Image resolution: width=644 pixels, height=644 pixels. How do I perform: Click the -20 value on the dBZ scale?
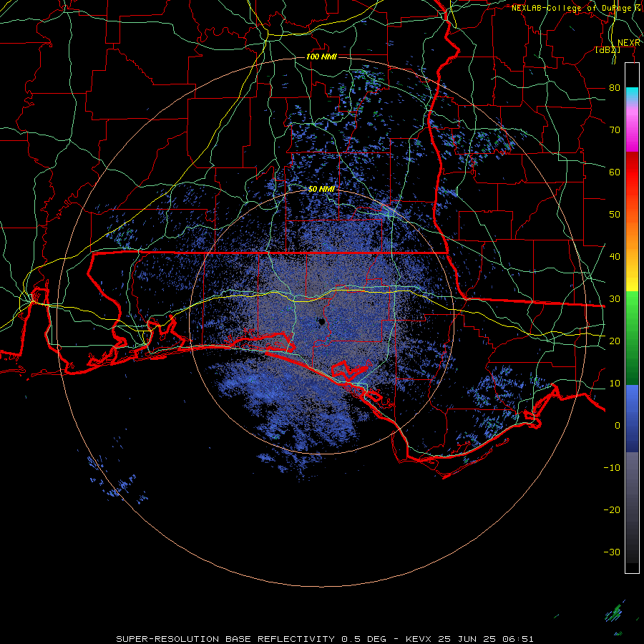[x=612, y=509]
